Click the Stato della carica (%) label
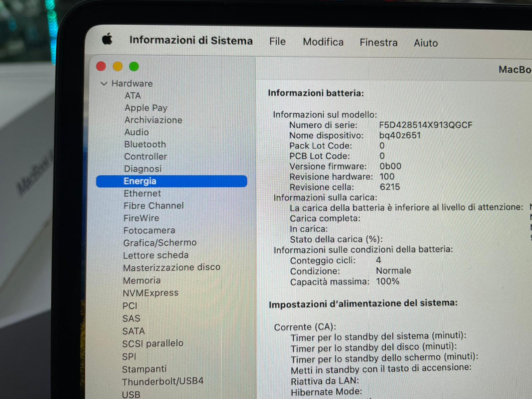The height and width of the screenshot is (399, 532). (336, 239)
